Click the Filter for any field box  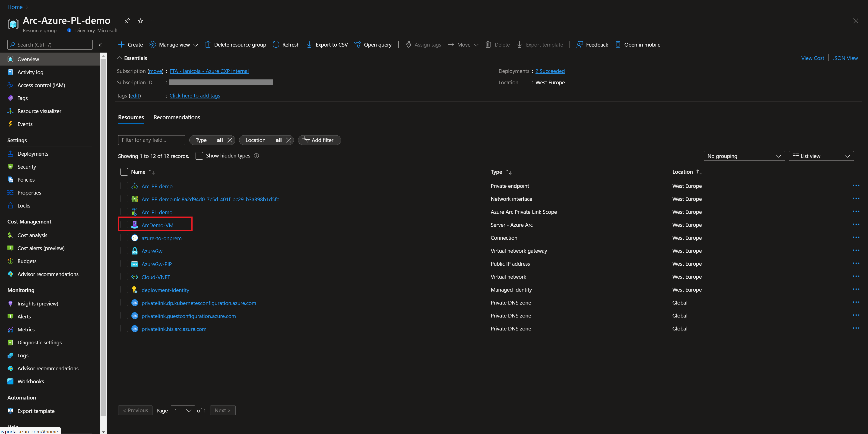[151, 140]
